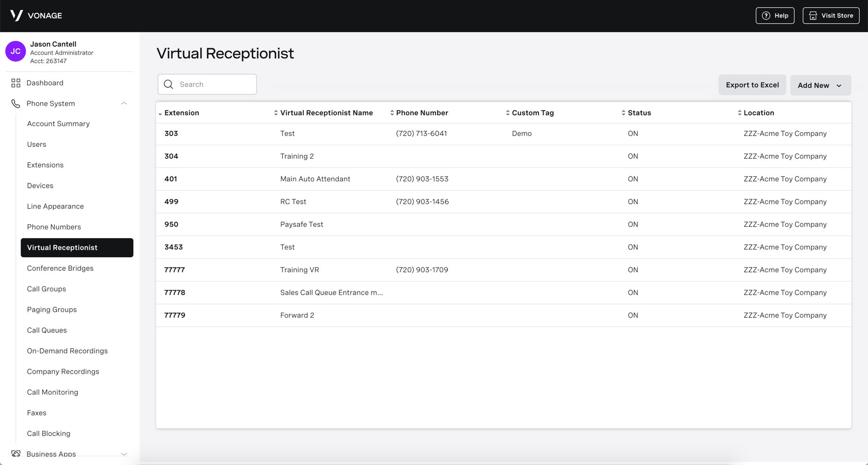The height and width of the screenshot is (465, 868).
Task: Click the magnifier icon in search box
Action: (168, 84)
